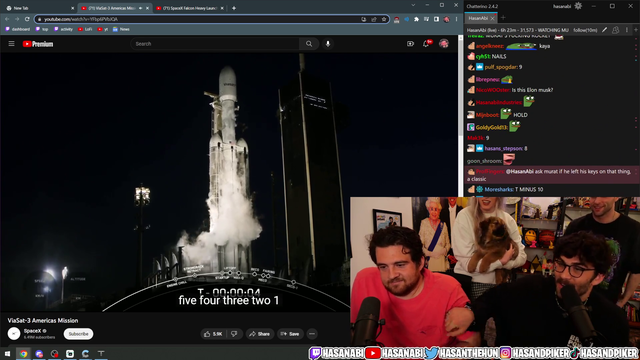Share the ViaSat-3 video
Viewport: 640px width, 360px height.
[x=260, y=334]
